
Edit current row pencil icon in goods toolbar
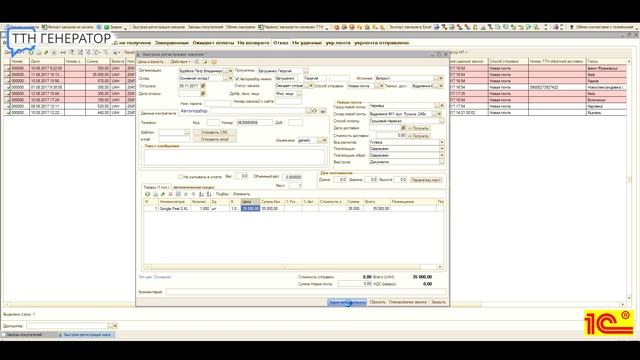163,194
